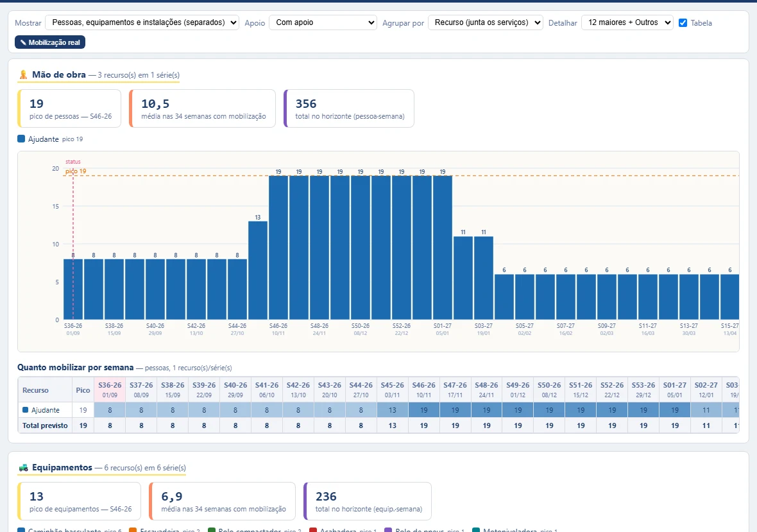Click the Total previsto cell under S02-27
Screen dimensions: 757x532
pos(706,425)
